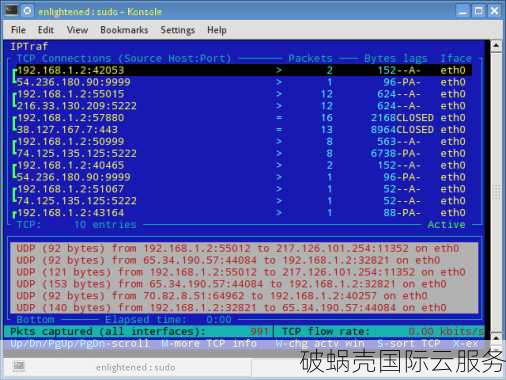Select the 'enlightened : sudo' tab
Screen dimensions: 506x380
point(135,367)
